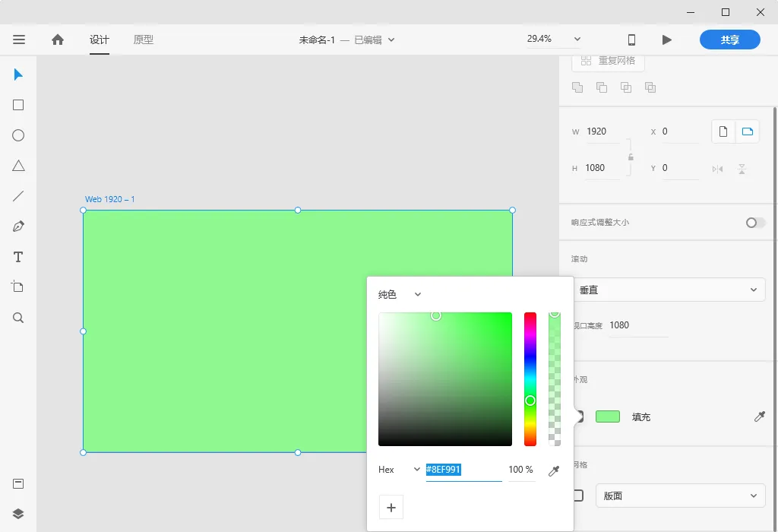The width and height of the screenshot is (778, 532).
Task: Open the 垂直 scrolling dropdown
Action: (x=669, y=290)
